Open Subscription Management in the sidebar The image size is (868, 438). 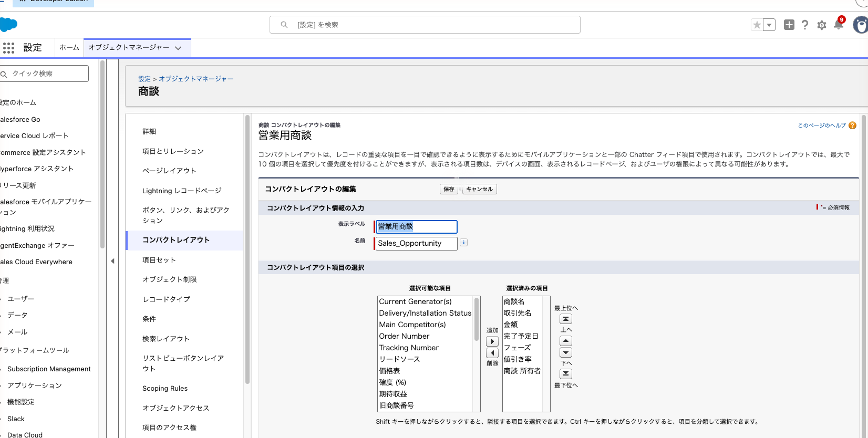pos(49,369)
